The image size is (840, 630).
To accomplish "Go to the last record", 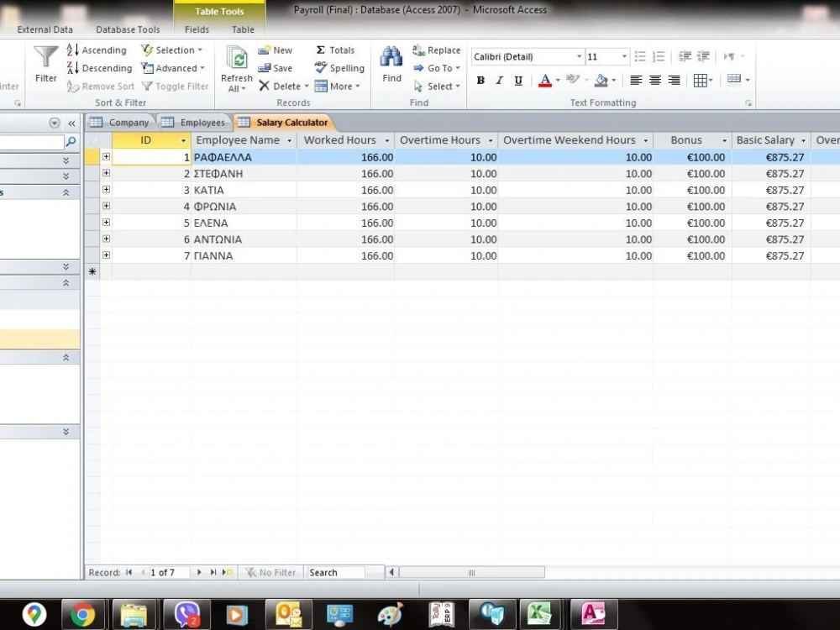I will click(213, 572).
